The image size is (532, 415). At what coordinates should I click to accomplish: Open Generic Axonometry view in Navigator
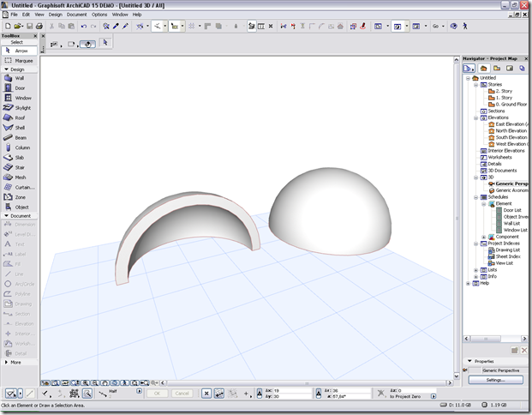(x=511, y=190)
